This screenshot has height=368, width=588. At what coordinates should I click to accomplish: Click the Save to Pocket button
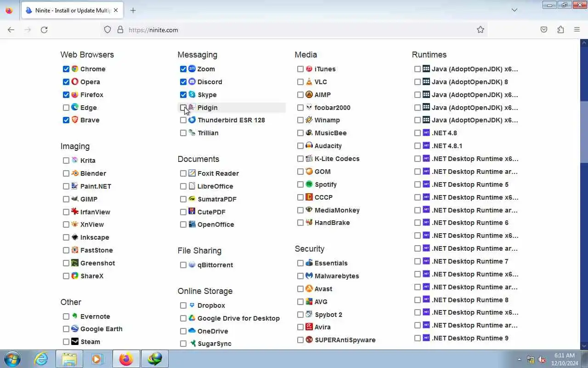click(x=544, y=29)
